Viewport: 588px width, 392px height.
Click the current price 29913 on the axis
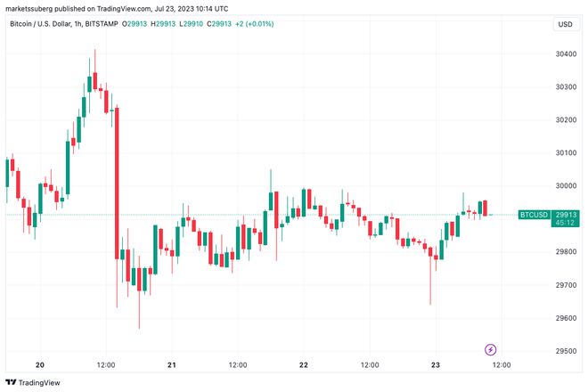point(564,215)
